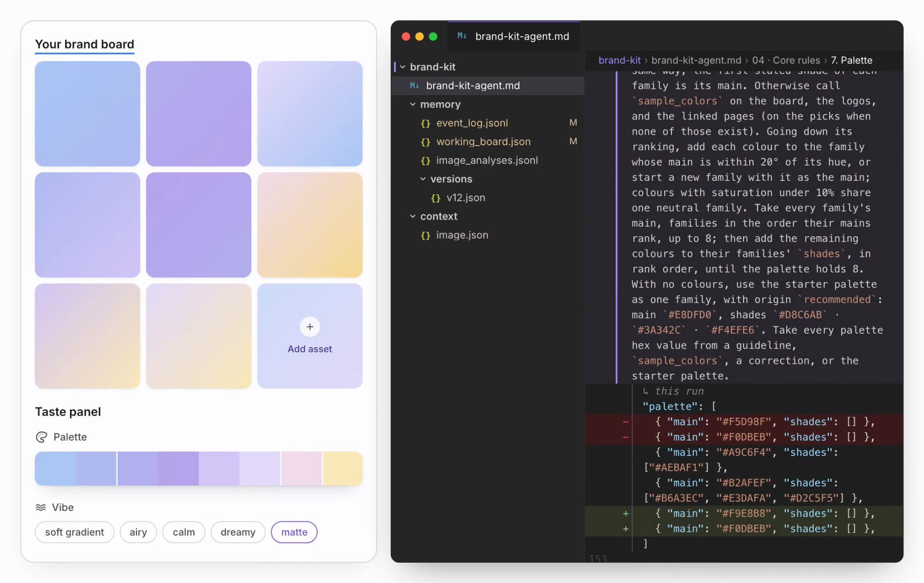
Task: Click the braces icon beside image.json
Action: click(425, 235)
